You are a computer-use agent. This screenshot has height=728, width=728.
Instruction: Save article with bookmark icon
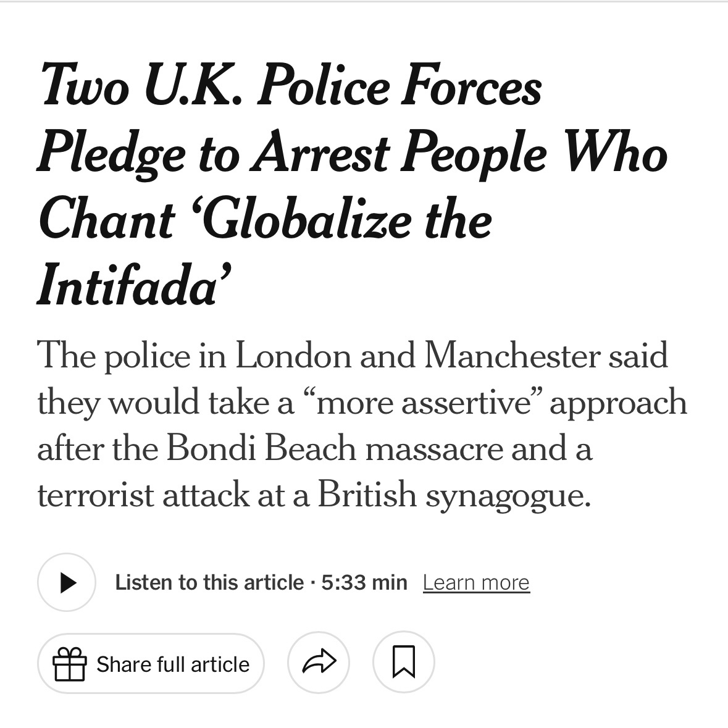[404, 663]
